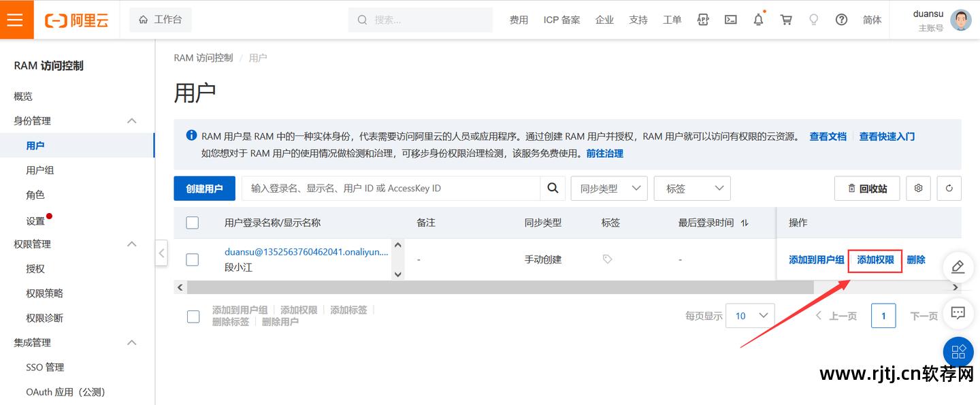Go to 下一页
This screenshot has width=980, height=405.
(x=924, y=316)
